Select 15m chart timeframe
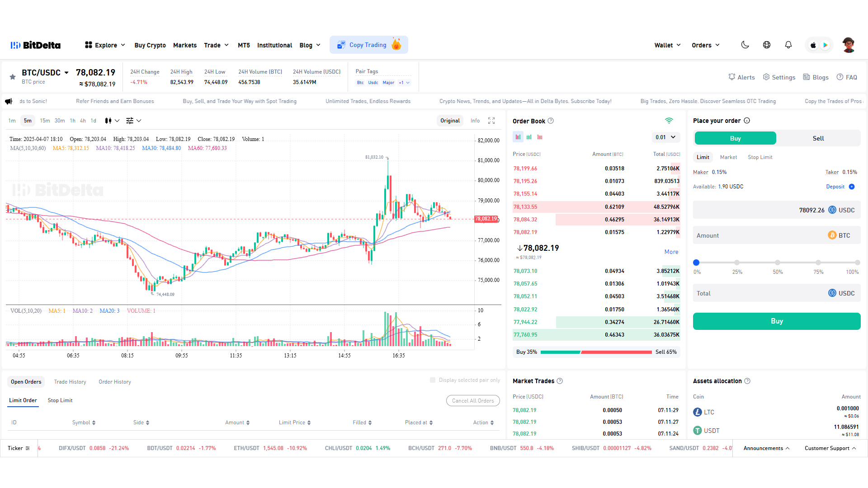Screen dimensions: 868x488 click(45, 121)
